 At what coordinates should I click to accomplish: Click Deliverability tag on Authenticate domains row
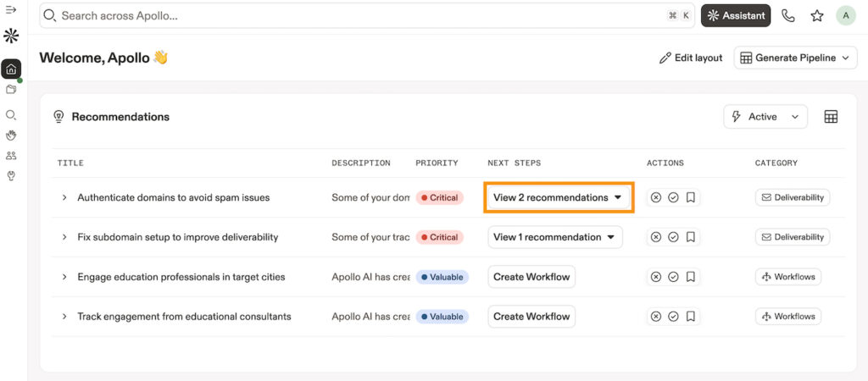(793, 197)
